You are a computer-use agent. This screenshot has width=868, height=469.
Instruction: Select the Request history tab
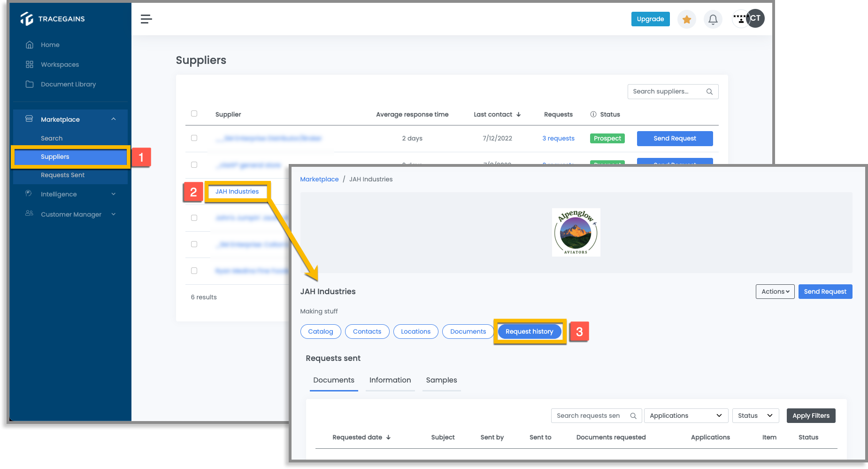point(530,331)
